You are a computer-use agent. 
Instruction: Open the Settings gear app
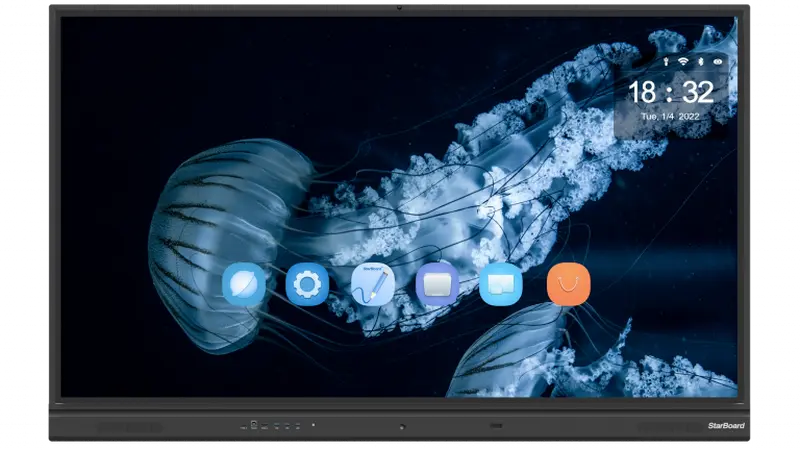[x=307, y=285]
